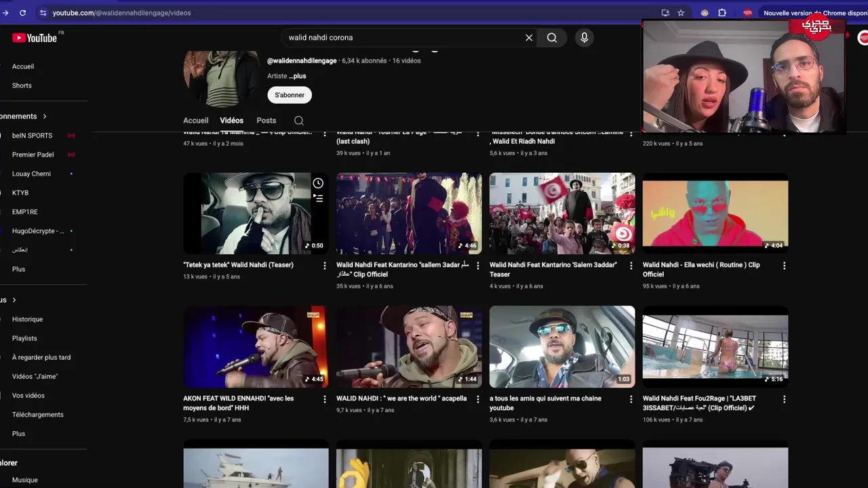The image size is (868, 488).
Task: Click the search magnifier button
Action: click(x=552, y=38)
